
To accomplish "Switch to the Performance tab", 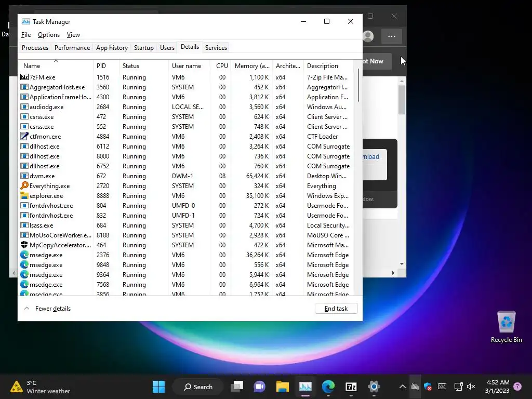I will pos(72,47).
